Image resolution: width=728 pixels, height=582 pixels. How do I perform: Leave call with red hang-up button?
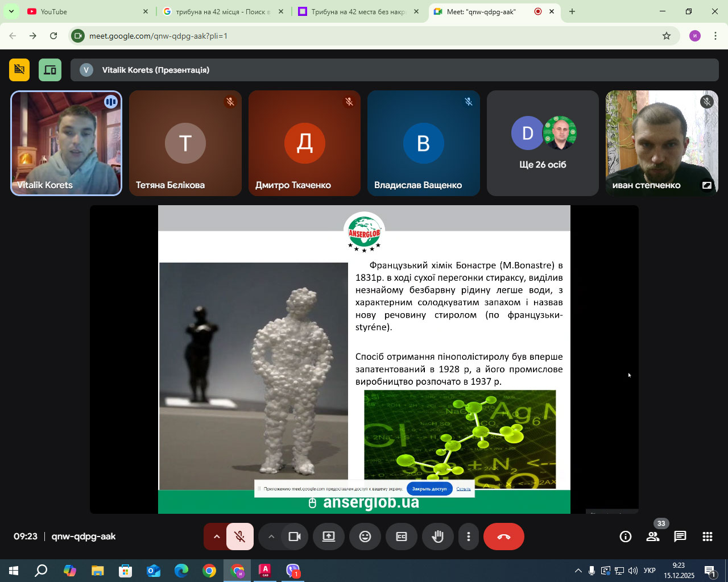[503, 537]
